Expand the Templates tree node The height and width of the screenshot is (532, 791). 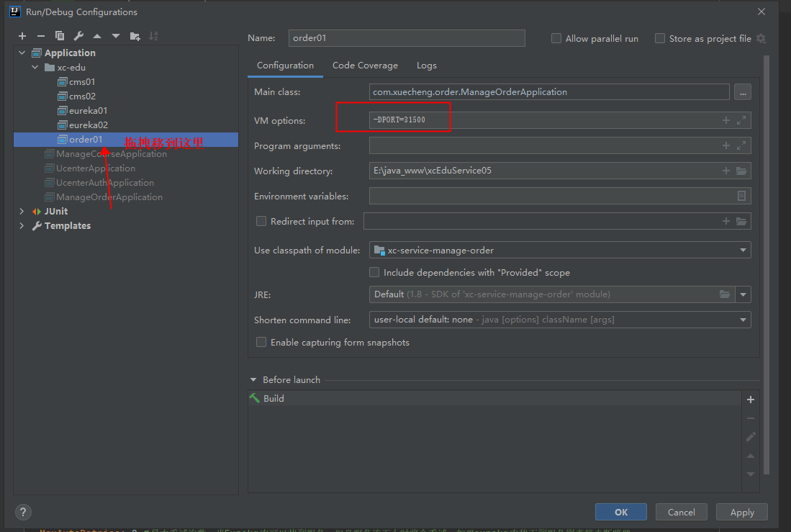click(22, 225)
